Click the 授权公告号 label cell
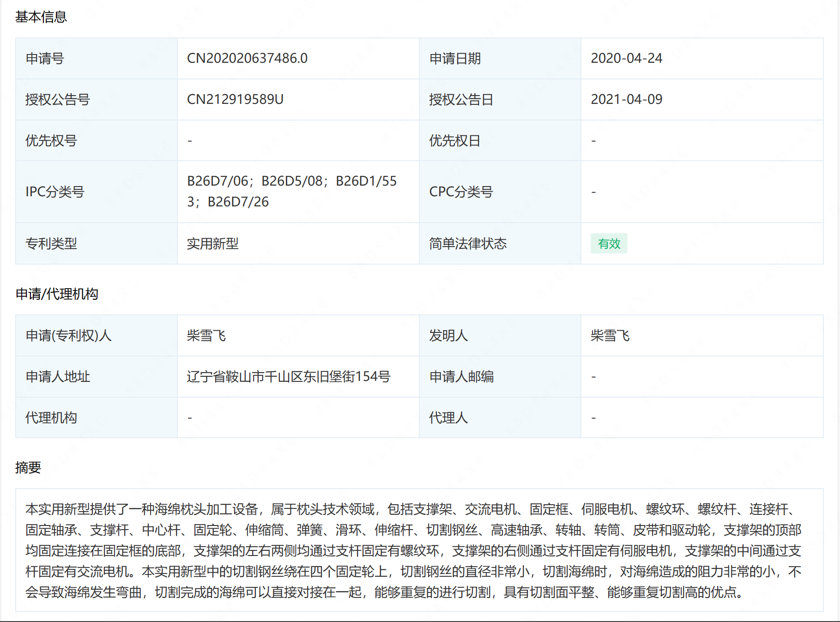The width and height of the screenshot is (840, 622). point(97,100)
